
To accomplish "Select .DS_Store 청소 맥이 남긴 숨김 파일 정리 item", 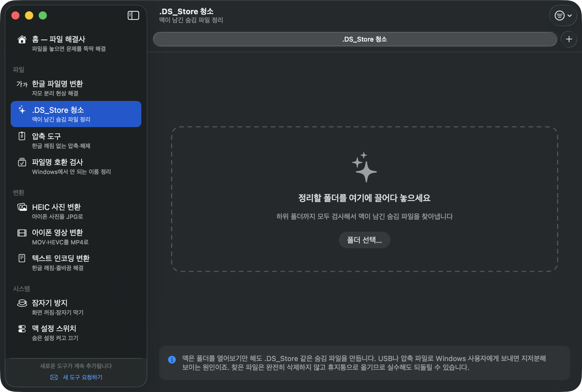I will (x=76, y=114).
